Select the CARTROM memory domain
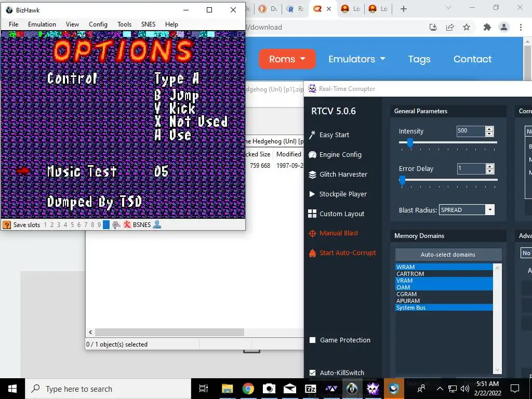Viewport: 532px width, 399px height. coord(444,274)
